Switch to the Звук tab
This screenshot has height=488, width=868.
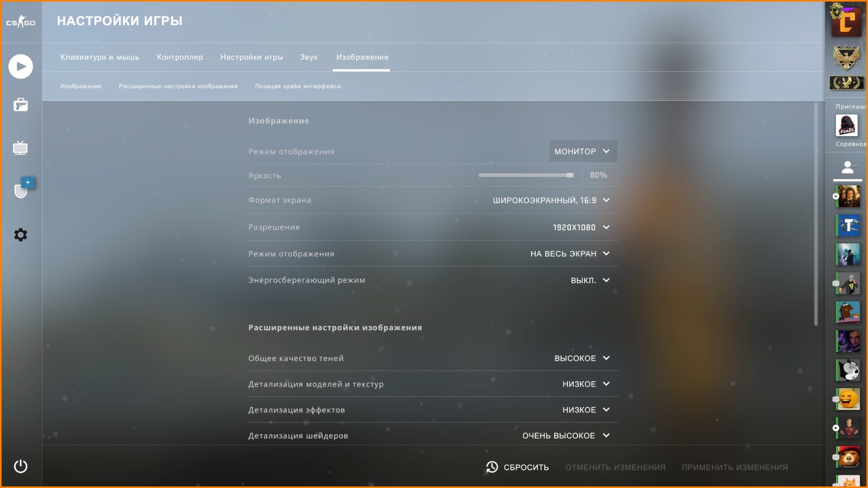[x=309, y=57]
